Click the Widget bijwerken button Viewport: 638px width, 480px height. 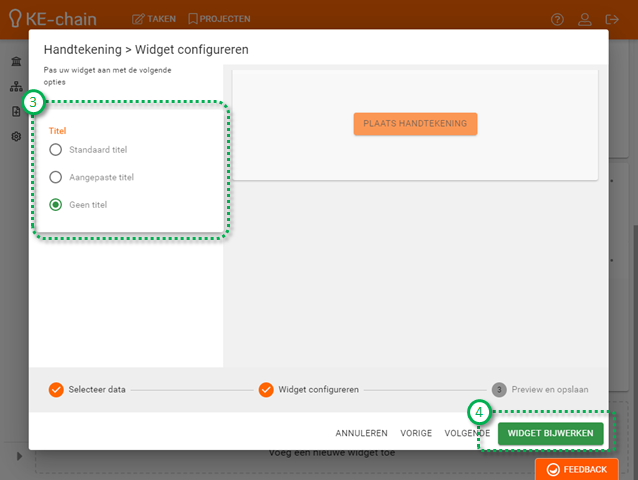tap(551, 433)
